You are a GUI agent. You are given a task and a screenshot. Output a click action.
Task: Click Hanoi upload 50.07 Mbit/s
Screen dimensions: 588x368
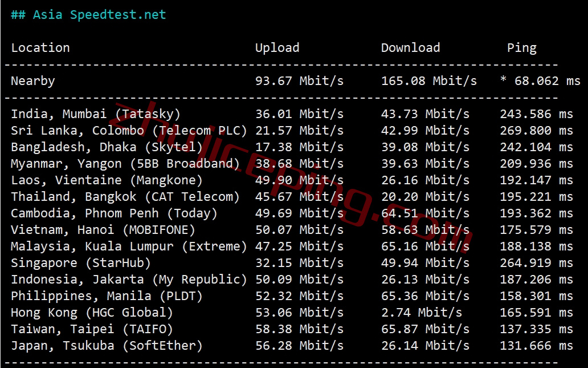pos(299,229)
